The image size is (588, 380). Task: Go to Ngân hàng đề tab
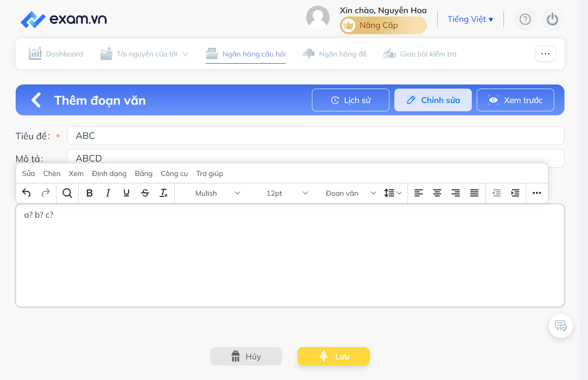click(x=334, y=54)
